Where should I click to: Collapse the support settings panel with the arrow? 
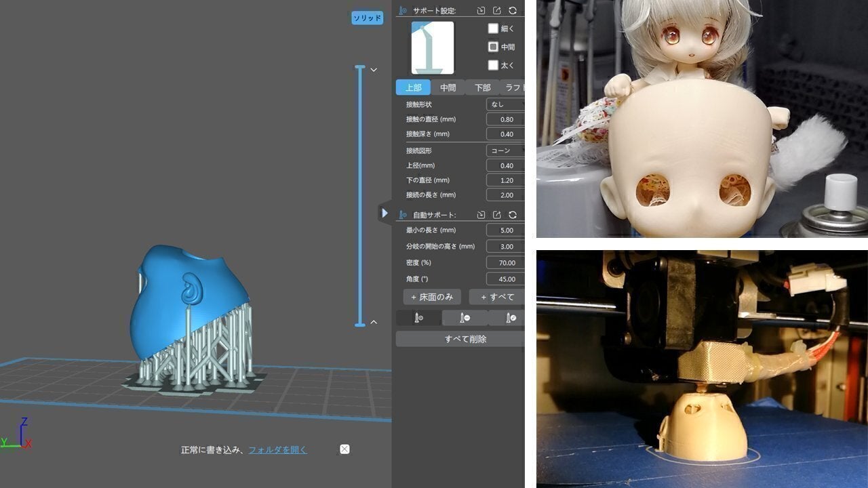(384, 213)
